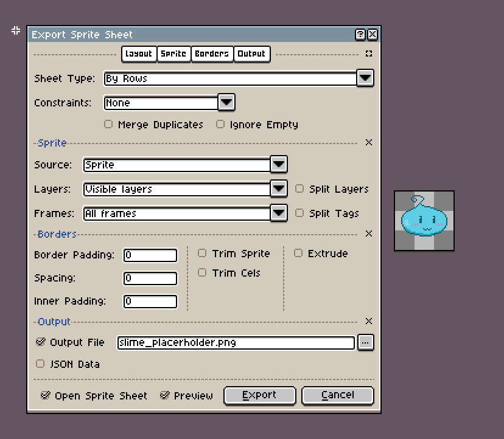Image resolution: width=504 pixels, height=439 pixels.
Task: Click the help question mark icon
Action: point(360,35)
